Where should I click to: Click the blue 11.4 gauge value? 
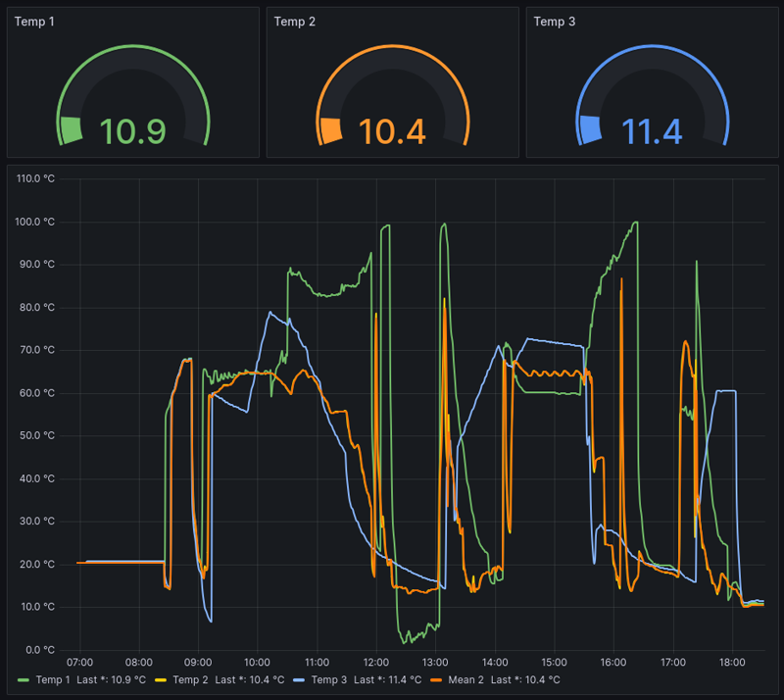click(x=652, y=132)
